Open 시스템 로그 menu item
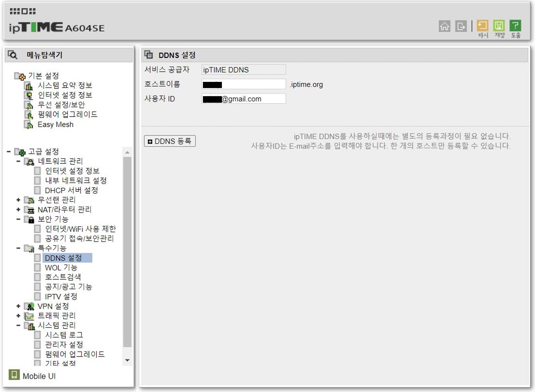535x392 pixels. (x=64, y=335)
